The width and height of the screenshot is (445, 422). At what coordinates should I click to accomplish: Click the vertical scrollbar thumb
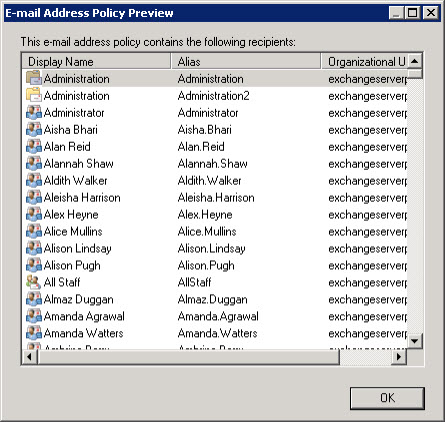click(x=415, y=74)
